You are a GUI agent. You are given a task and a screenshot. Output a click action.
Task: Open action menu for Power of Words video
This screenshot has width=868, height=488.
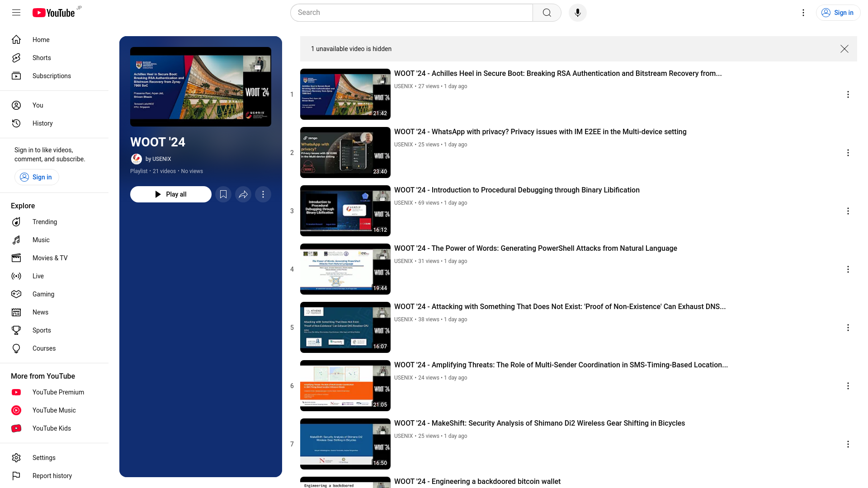pyautogui.click(x=848, y=269)
